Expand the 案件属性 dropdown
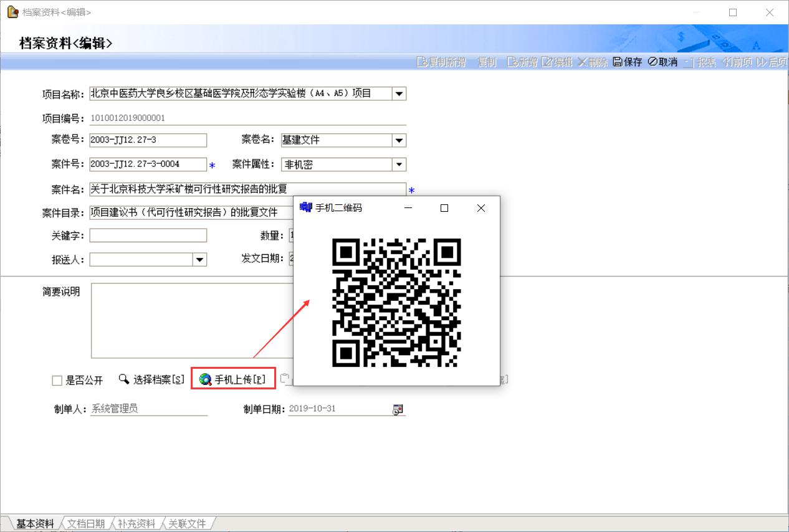Viewport: 789px width, 532px height. (x=399, y=165)
